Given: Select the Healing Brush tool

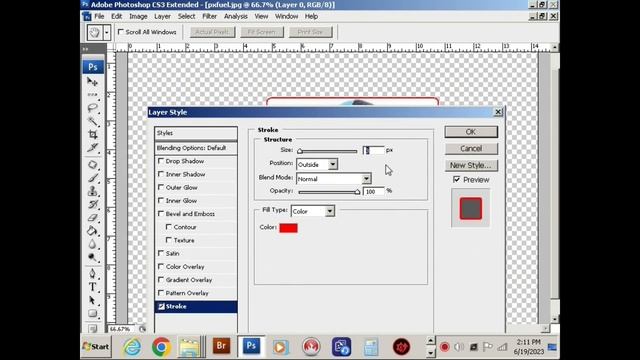Looking at the screenshot, I should tap(93, 164).
